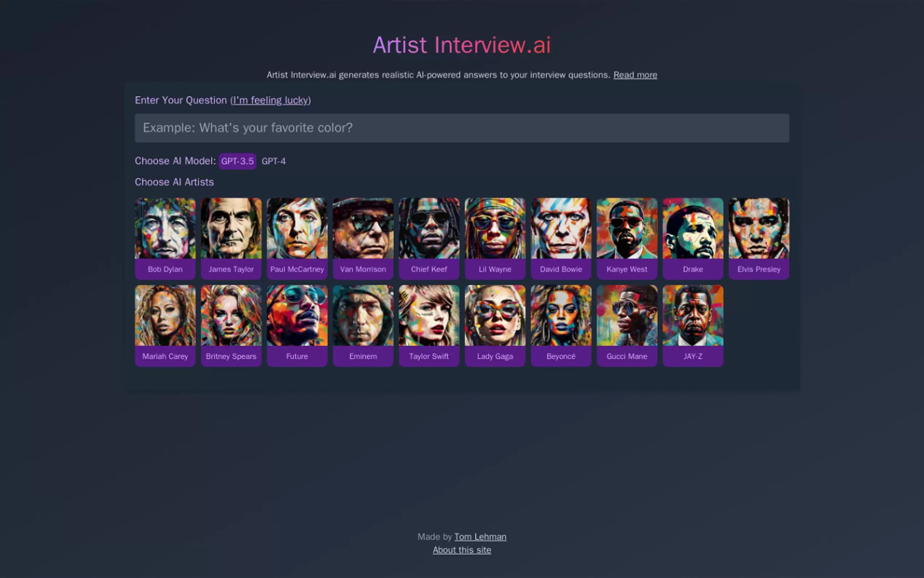This screenshot has width=924, height=578.
Task: Open the About this site page
Action: (x=462, y=550)
